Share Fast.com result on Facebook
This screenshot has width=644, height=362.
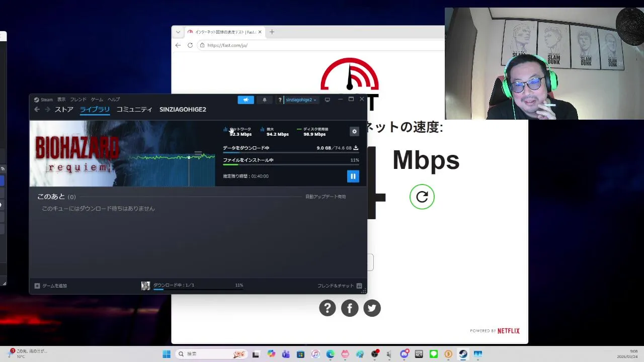click(350, 308)
